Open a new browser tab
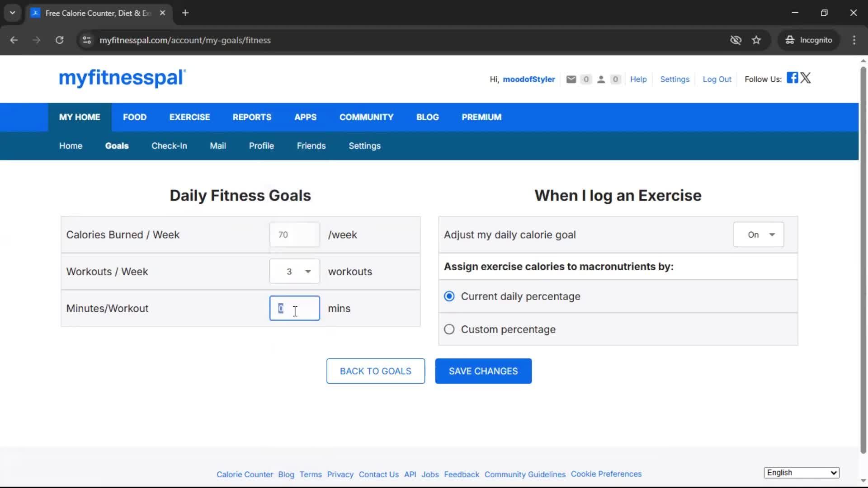The height and width of the screenshot is (488, 868). click(x=185, y=13)
